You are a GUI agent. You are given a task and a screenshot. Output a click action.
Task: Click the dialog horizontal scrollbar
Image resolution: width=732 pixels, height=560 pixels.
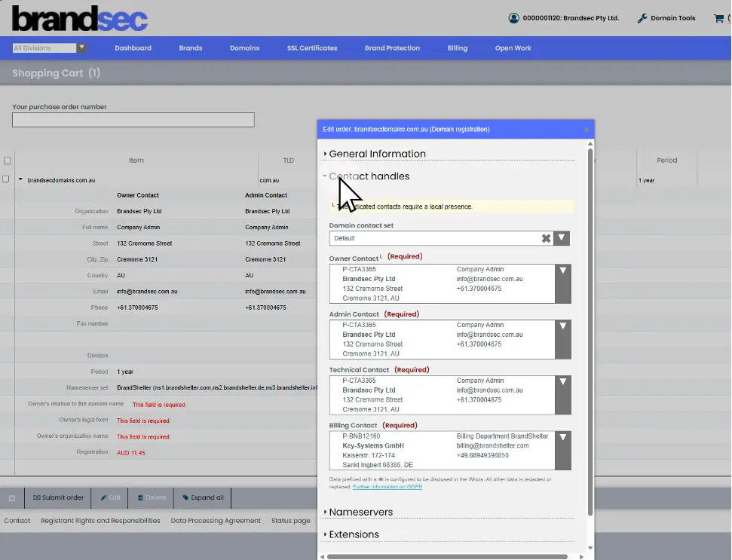coord(447,557)
